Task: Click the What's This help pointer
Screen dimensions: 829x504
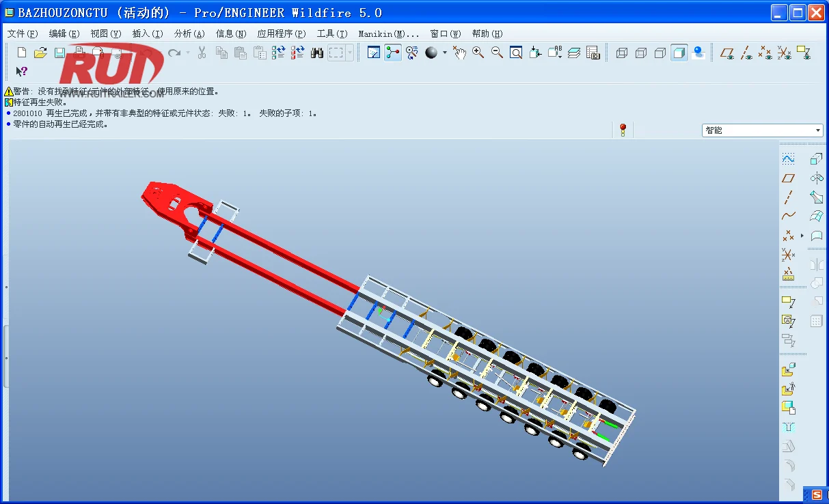Action: [22, 71]
